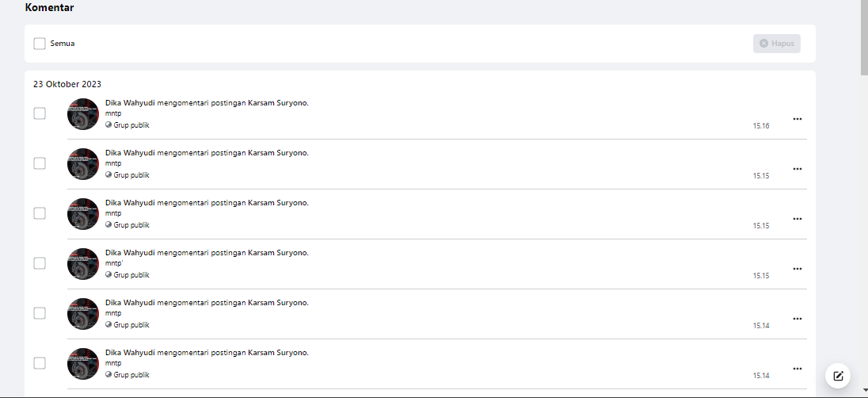The image size is (868, 398).
Task: Click the 23 Oktober 2023 date heading
Action: [x=67, y=84]
